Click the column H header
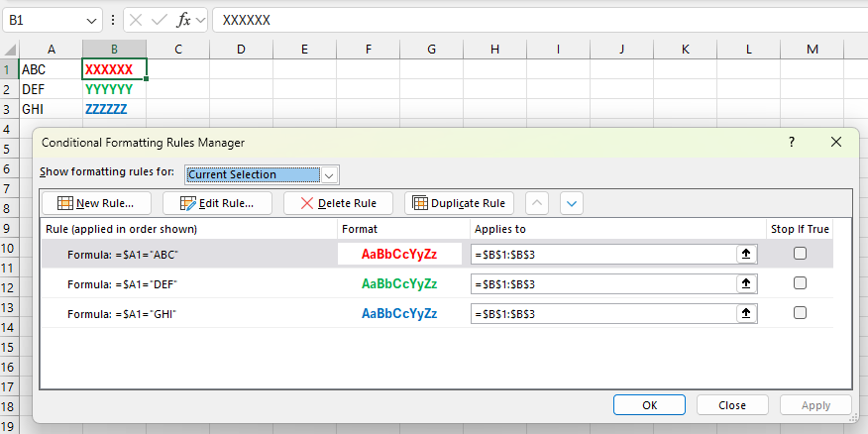 [x=494, y=50]
